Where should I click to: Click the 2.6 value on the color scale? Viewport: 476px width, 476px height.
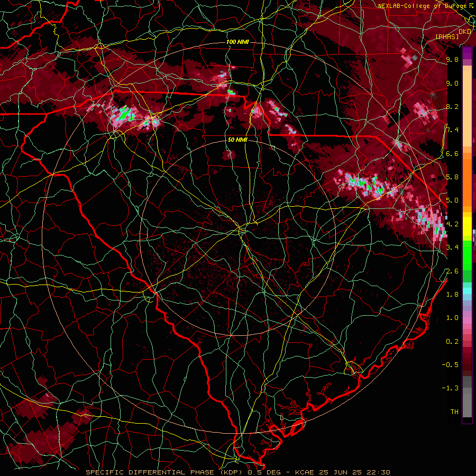coord(452,271)
